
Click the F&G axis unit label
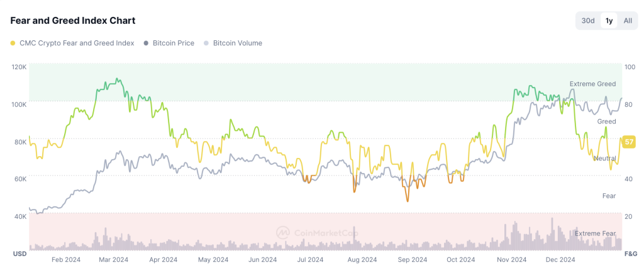(x=630, y=254)
